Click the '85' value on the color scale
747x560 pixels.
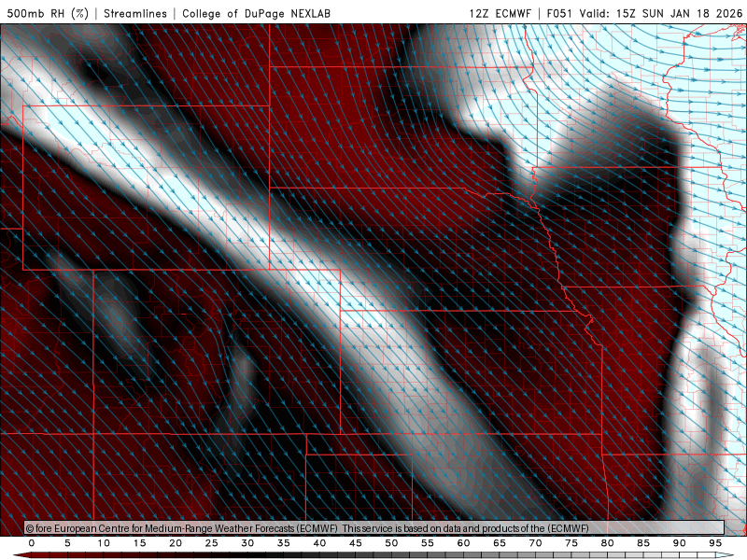coord(643,543)
